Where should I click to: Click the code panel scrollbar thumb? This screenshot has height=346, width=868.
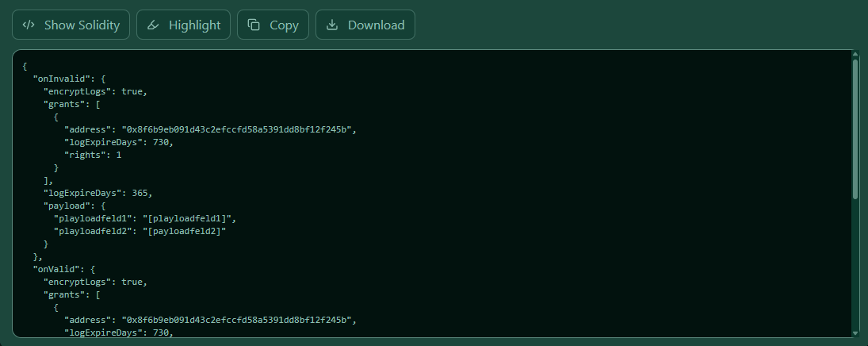[855, 128]
